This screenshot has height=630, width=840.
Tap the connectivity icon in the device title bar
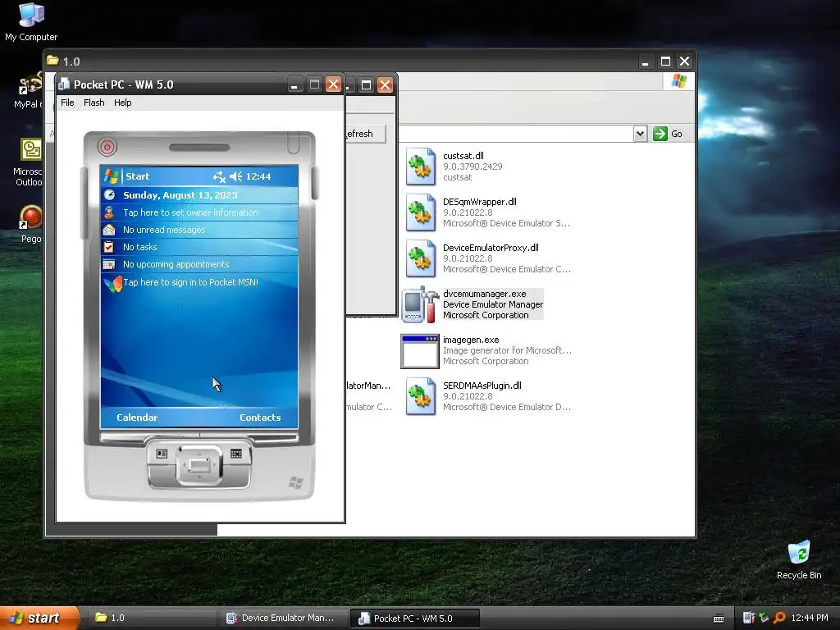219,176
